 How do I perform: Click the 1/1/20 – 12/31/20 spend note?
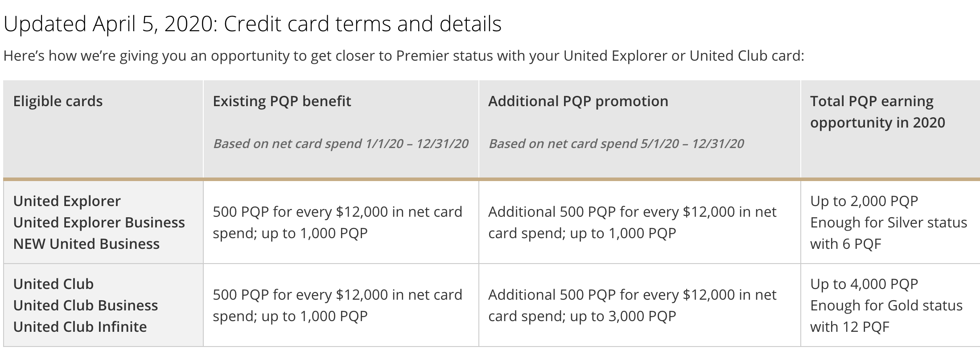coord(341,144)
